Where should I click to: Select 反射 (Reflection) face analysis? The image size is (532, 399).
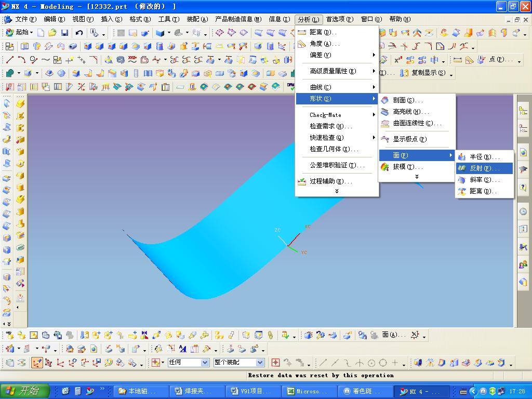pyautogui.click(x=484, y=168)
